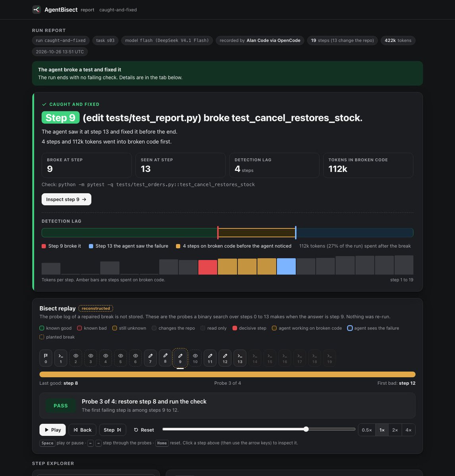Click 'Step 13 the agent saw the failure' legend
Image resolution: width=455 pixels, height=476 pixels.
pyautogui.click(x=129, y=246)
